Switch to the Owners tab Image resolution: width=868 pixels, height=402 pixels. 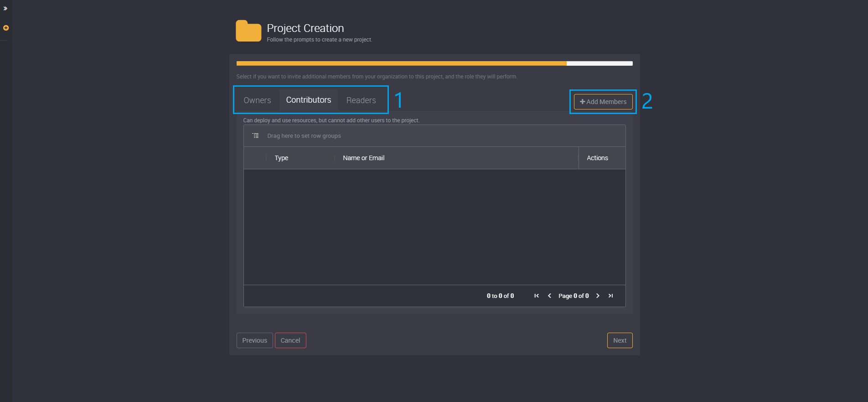pyautogui.click(x=257, y=100)
